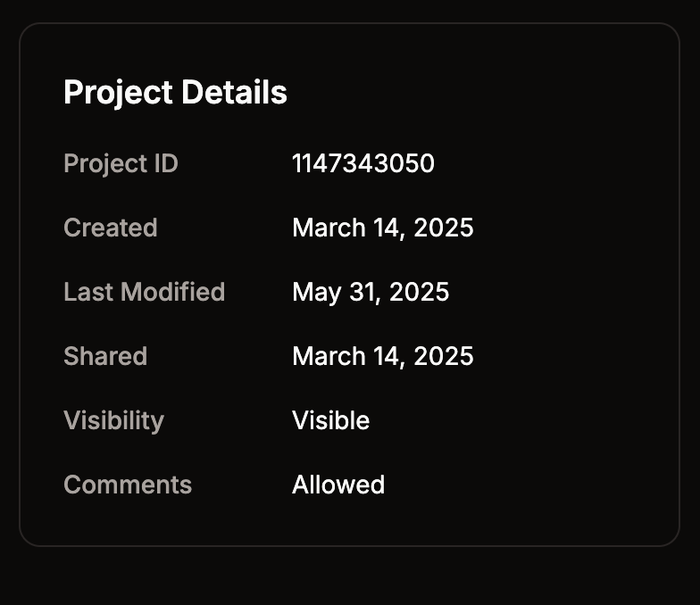Click the Visibility label
This screenshot has width=700, height=605.
pyautogui.click(x=114, y=421)
